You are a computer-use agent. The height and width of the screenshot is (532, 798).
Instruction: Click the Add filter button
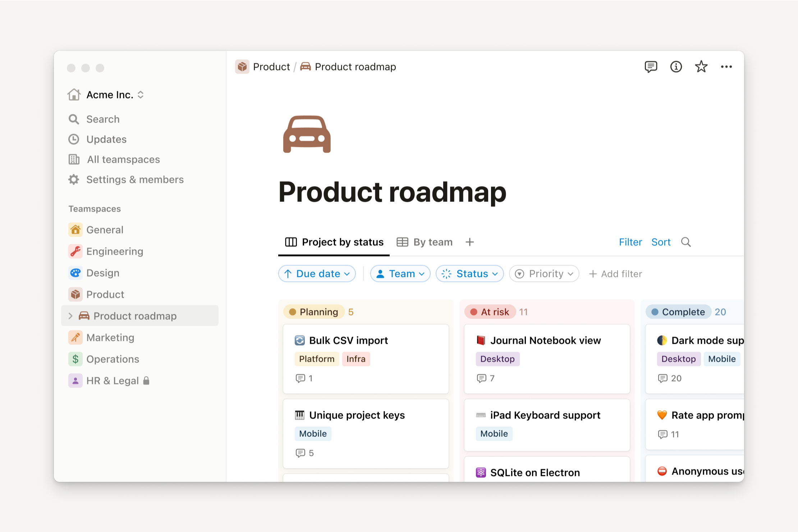pos(615,274)
